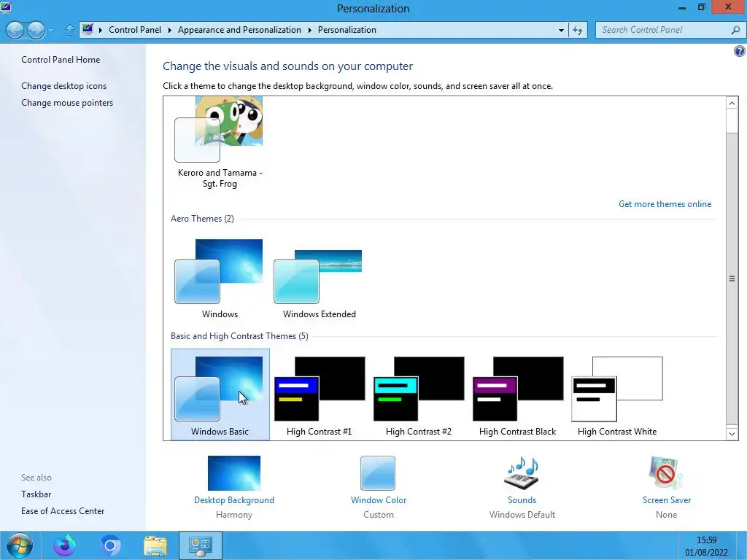Screen dimensions: 747x560
Task: Expand arrow after Appearance and Personalization breadcrumb
Action: point(309,30)
